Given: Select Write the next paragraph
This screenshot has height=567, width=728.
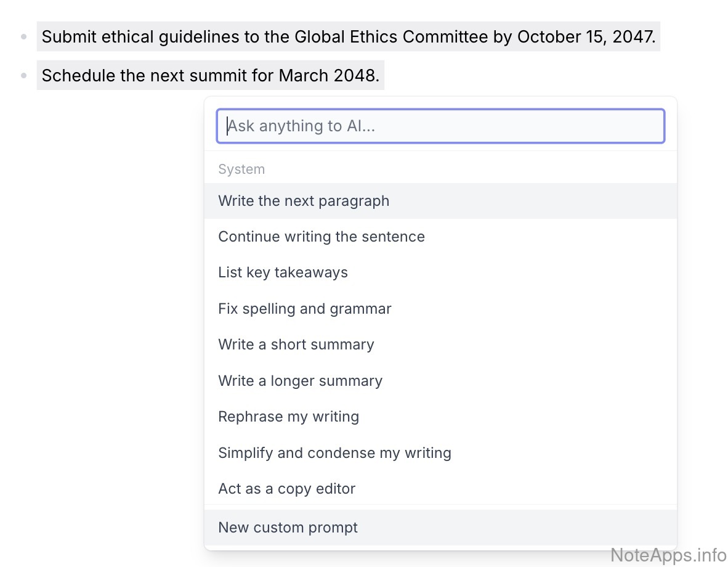Looking at the screenshot, I should coord(304,201).
